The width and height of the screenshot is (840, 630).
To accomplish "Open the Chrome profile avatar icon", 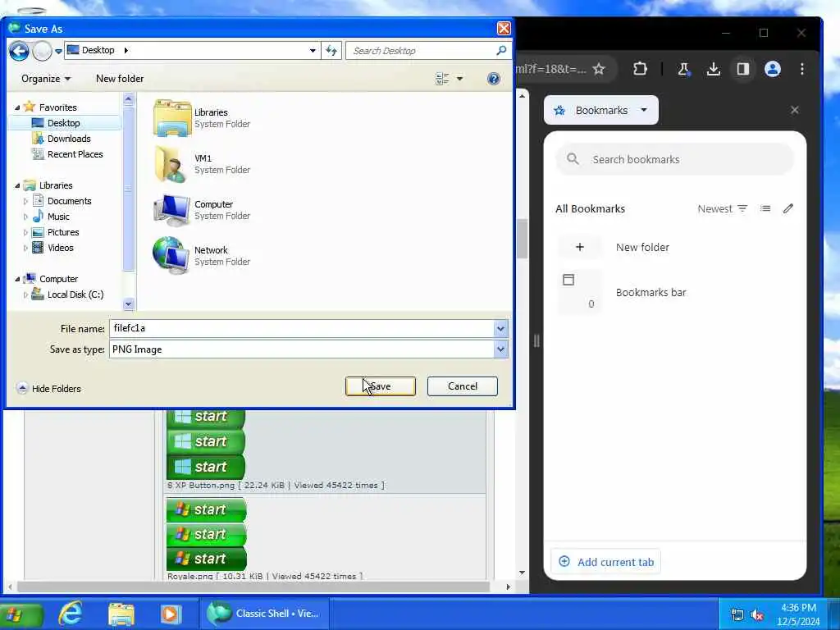I will (x=772, y=69).
